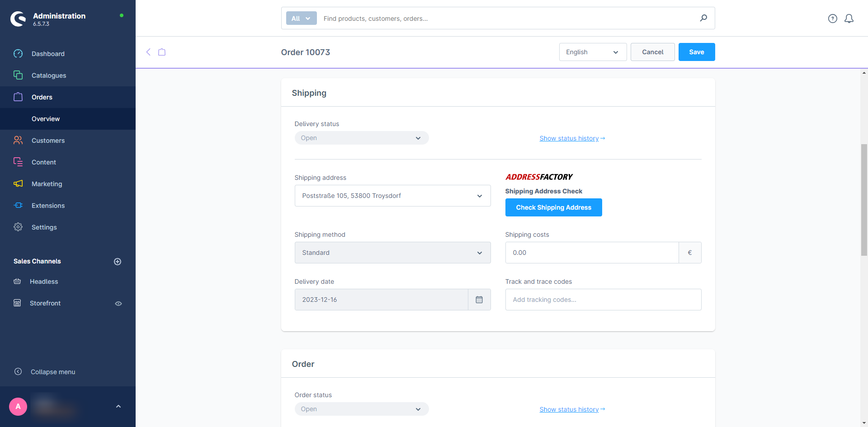Expand the user menu chevron
The width and height of the screenshot is (868, 427).
point(118,406)
